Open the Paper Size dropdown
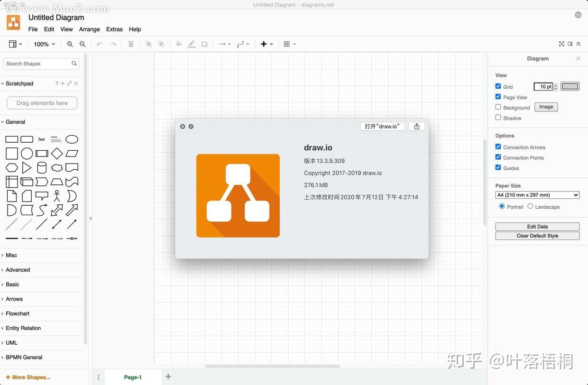This screenshot has width=588, height=385. click(537, 194)
